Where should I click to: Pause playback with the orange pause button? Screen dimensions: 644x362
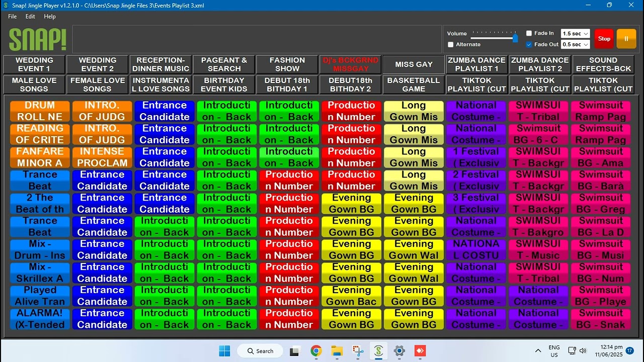coord(626,39)
